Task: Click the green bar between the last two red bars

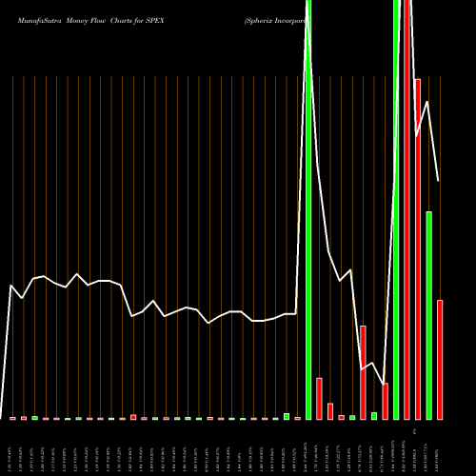Action: [428, 315]
